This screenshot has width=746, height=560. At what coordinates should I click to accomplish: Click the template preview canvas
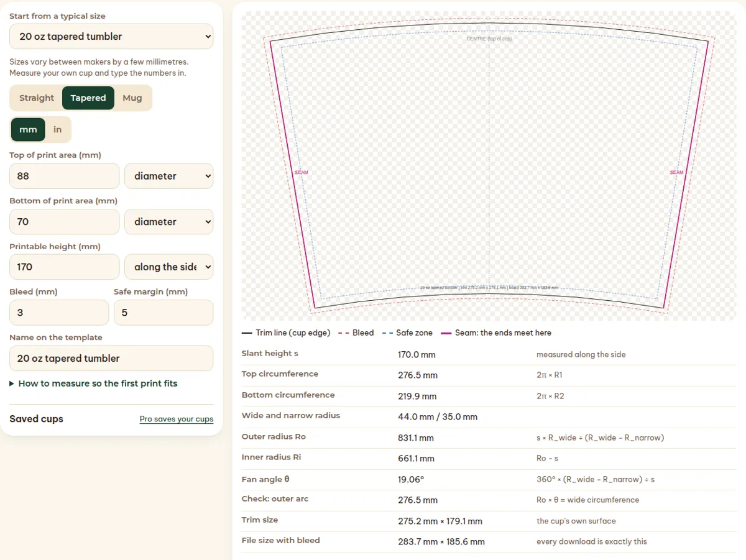[489, 165]
